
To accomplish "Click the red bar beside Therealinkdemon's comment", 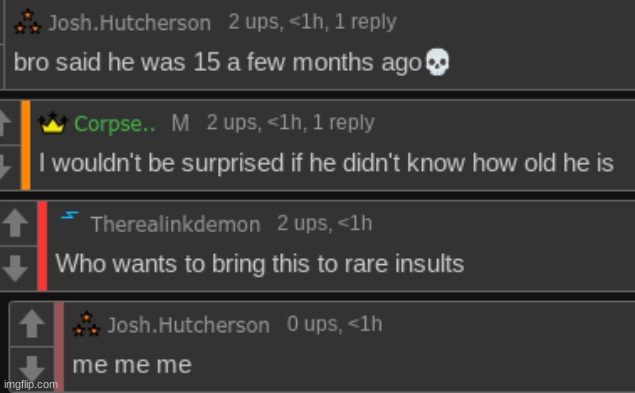I will coord(43,246).
